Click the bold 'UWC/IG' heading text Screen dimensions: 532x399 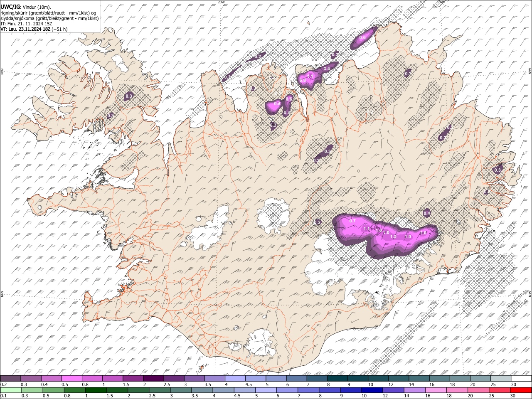click(x=10, y=7)
